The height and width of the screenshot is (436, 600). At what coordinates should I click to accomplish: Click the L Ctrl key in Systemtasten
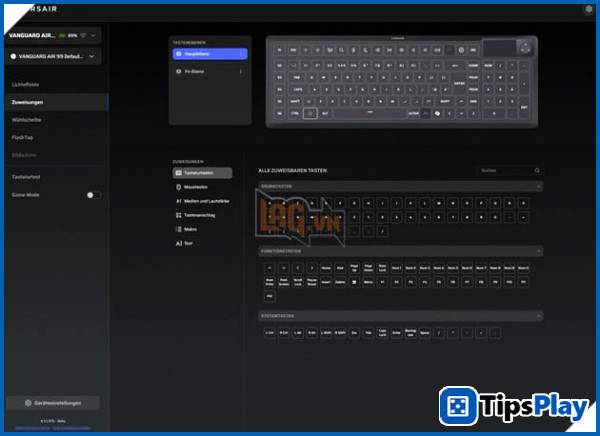tap(270, 333)
